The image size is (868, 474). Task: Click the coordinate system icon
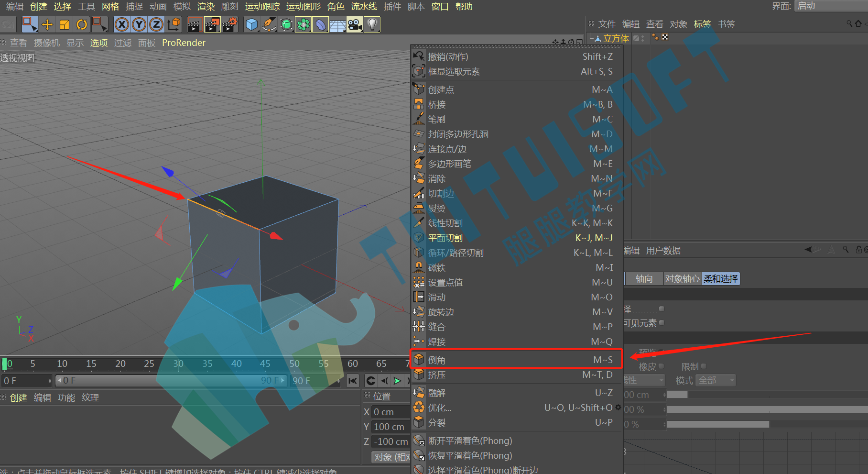coord(174,24)
